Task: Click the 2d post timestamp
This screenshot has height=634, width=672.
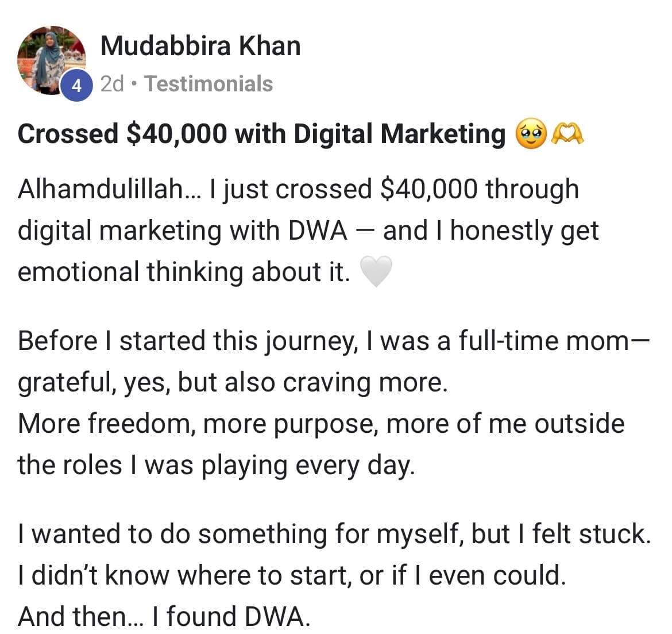Action: click(112, 84)
